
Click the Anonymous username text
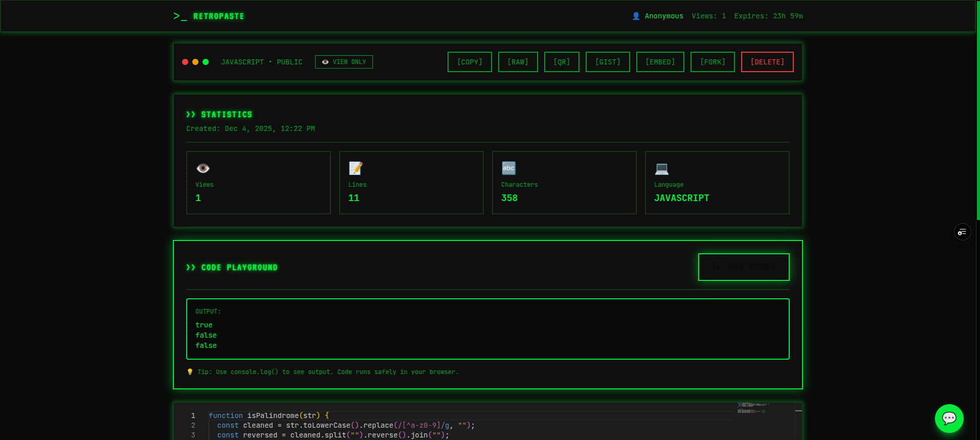664,16
